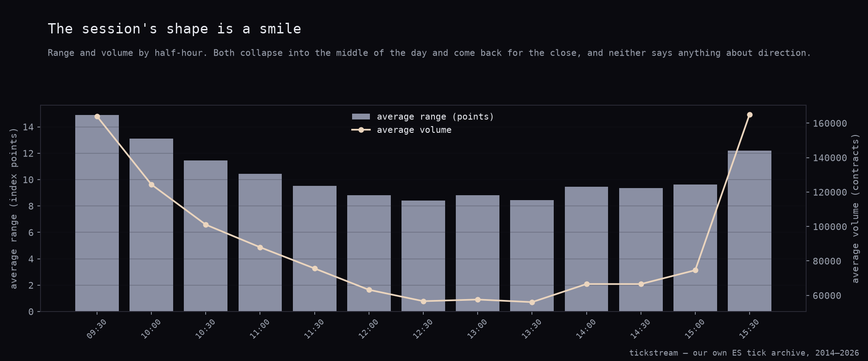Click the 'average range (points)' legend swatch
This screenshot has height=361, width=868.
361,117
